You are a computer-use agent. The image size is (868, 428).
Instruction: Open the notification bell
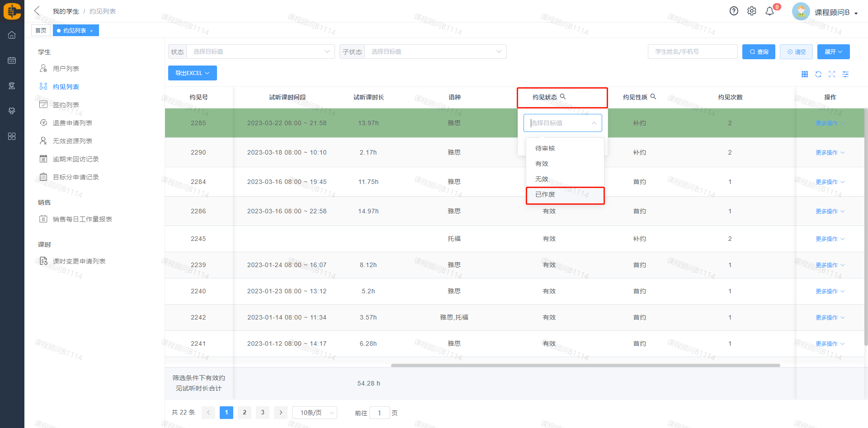(x=769, y=11)
